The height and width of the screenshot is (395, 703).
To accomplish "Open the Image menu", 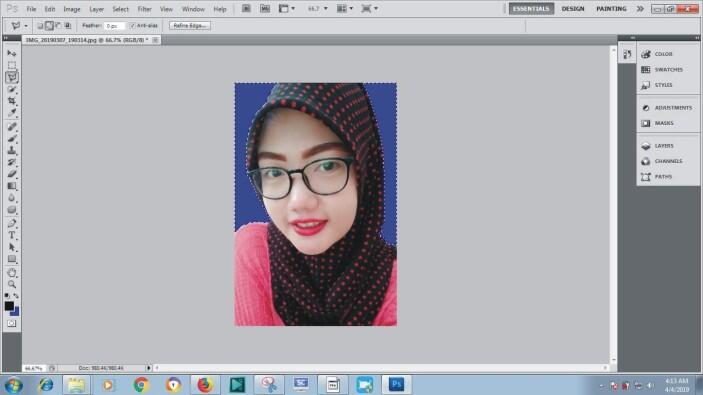I will pyautogui.click(x=72, y=9).
